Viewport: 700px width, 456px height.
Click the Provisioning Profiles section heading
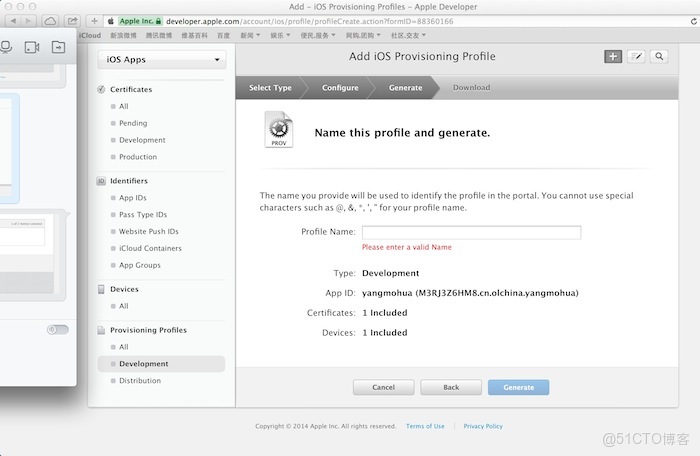[x=149, y=330]
